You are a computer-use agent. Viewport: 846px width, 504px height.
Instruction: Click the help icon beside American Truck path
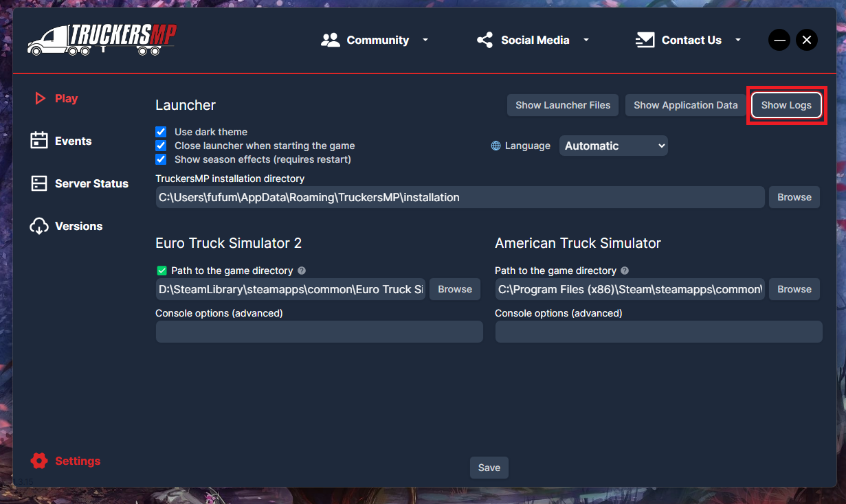(x=625, y=271)
